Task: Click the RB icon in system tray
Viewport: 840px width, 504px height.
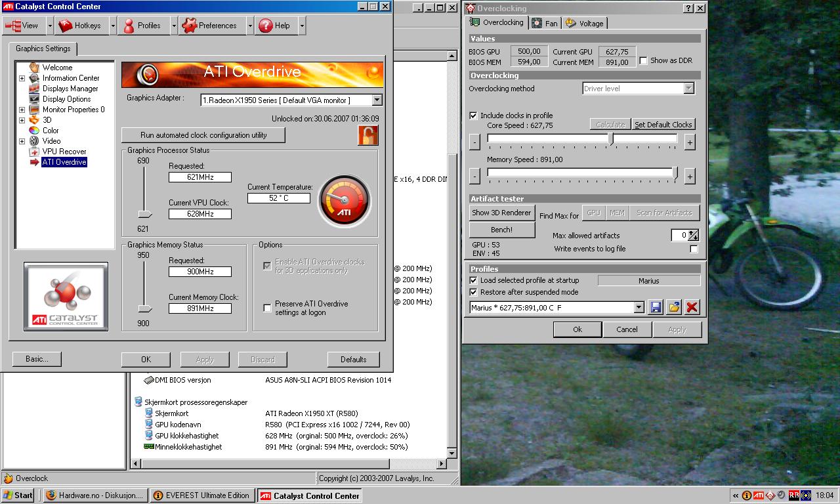Action: coord(793,495)
